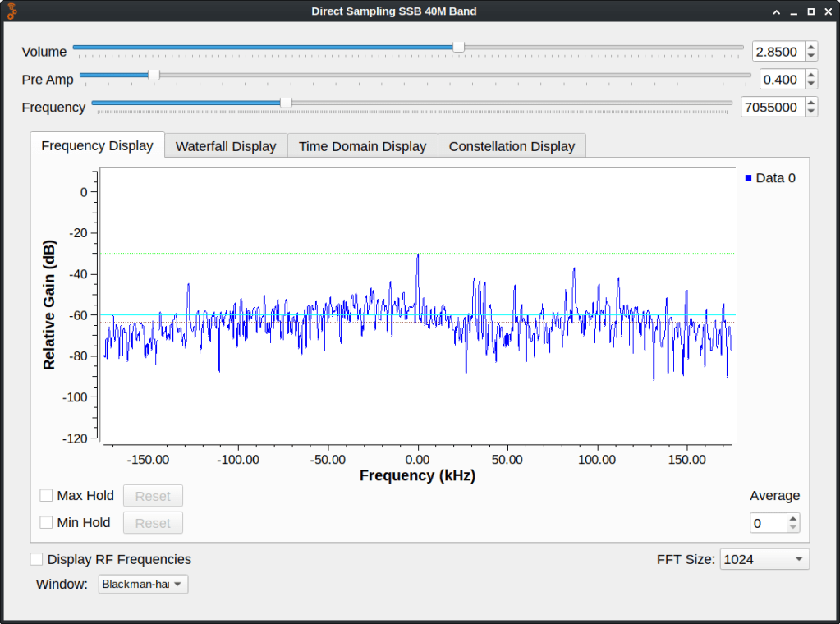Image resolution: width=840 pixels, height=624 pixels.
Task: Decrease Frequency value with down arrow
Action: click(811, 112)
